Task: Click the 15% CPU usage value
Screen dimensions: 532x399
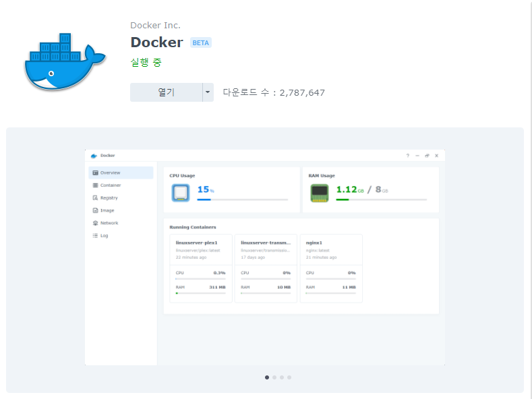Action: click(x=206, y=189)
